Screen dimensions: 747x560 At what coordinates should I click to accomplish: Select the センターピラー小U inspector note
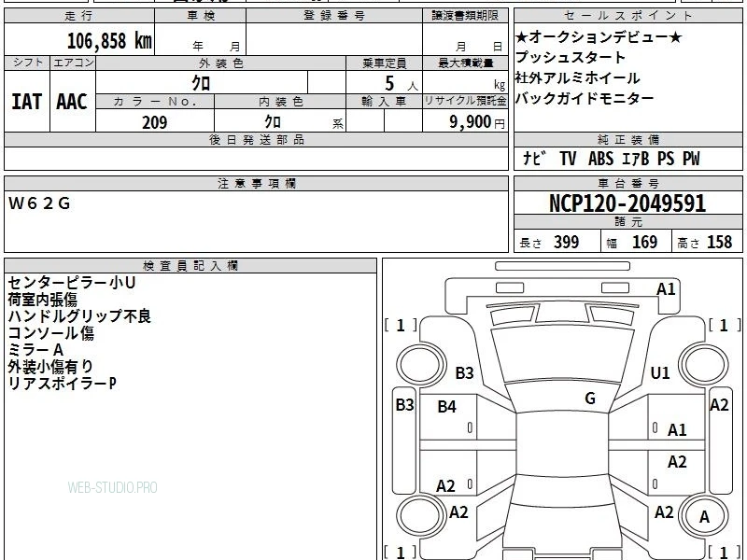pos(72,283)
